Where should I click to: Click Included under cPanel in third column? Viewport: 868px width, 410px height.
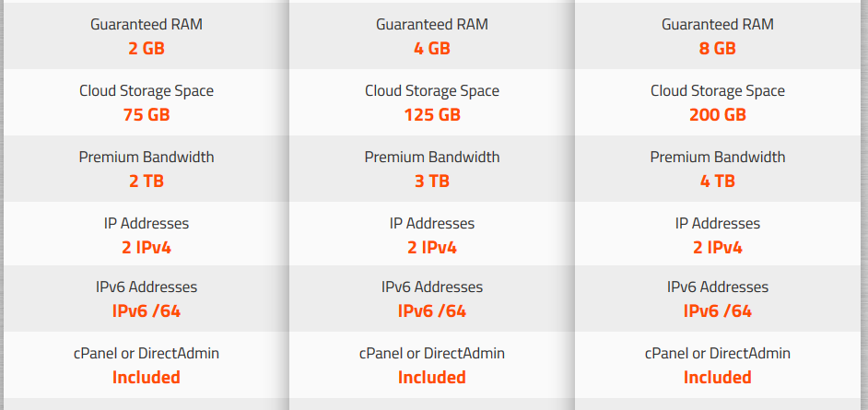pos(718,378)
